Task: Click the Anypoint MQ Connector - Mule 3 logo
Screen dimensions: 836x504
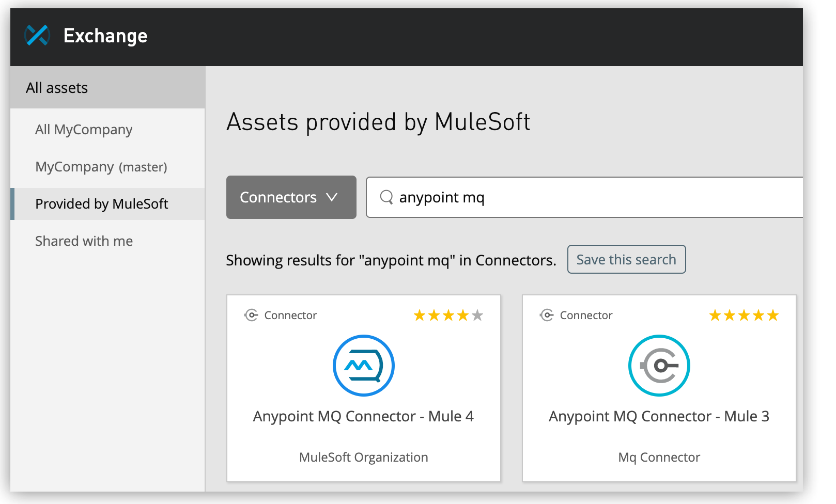Action: coord(659,366)
